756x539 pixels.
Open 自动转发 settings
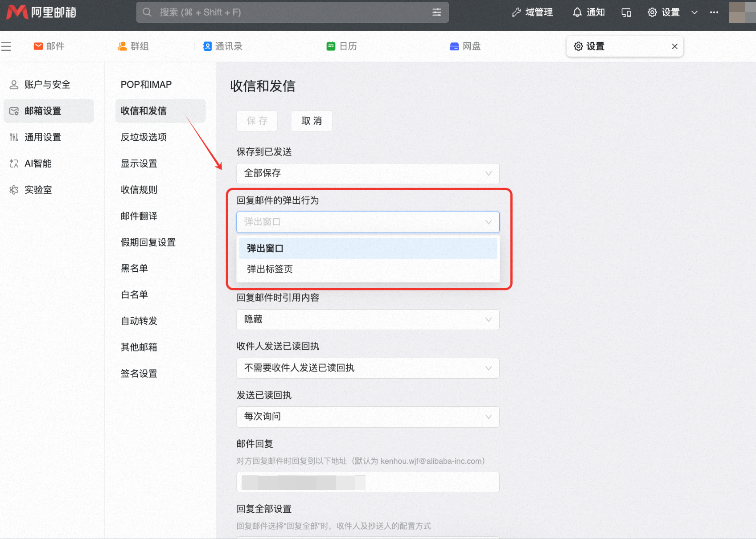(x=160, y=320)
